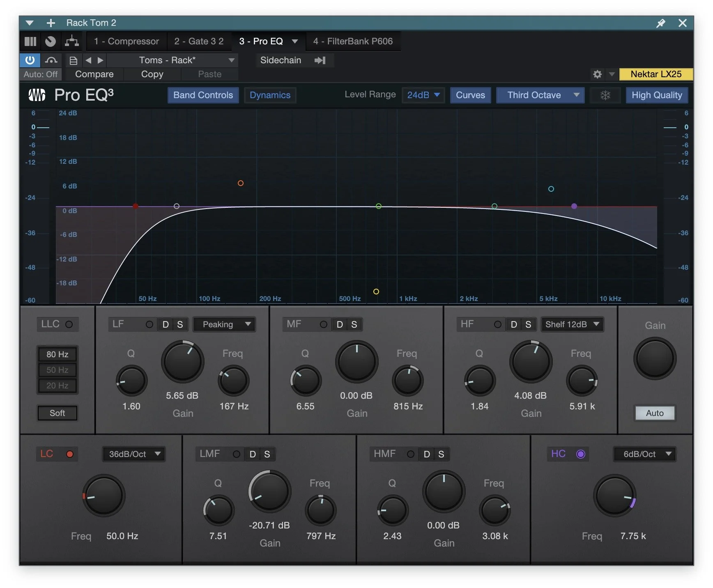Select the macro controls knob icon

pyautogui.click(x=50, y=41)
